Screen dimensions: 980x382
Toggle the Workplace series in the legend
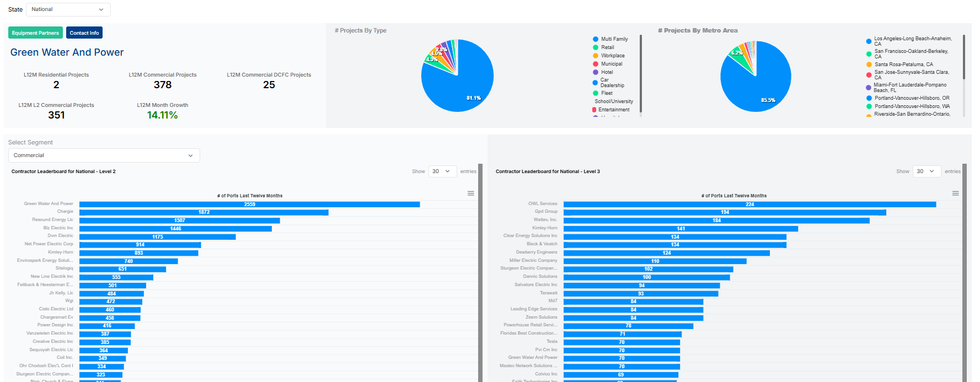pyautogui.click(x=613, y=56)
